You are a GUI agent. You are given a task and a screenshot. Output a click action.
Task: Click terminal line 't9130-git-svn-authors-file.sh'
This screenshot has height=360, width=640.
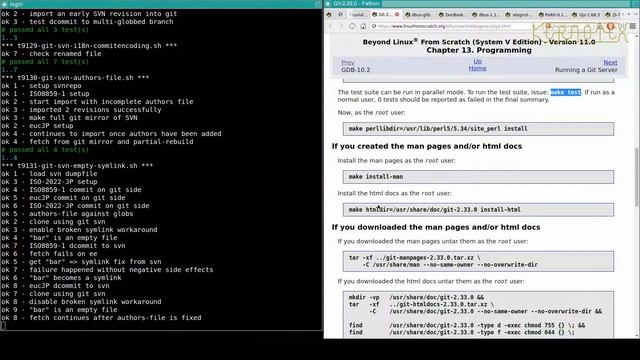(75, 78)
